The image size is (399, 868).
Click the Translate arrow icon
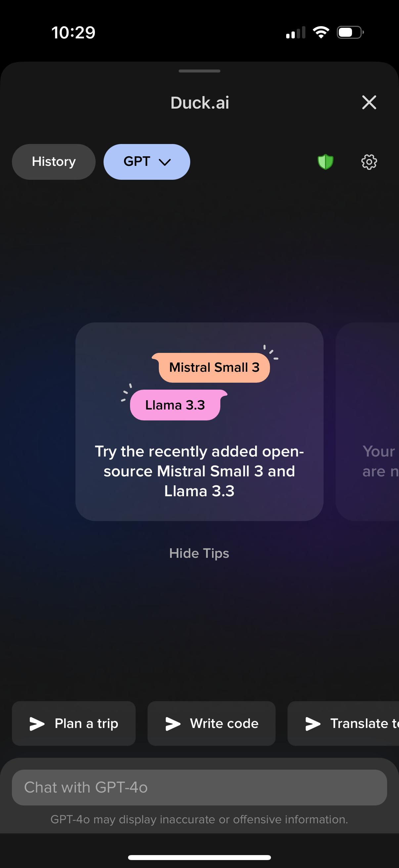click(313, 723)
